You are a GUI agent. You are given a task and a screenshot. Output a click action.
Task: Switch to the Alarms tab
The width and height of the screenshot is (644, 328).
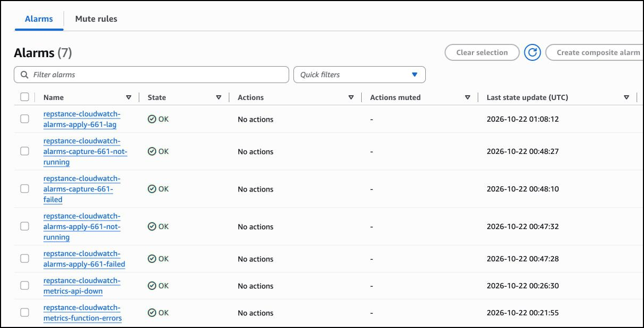(x=39, y=19)
